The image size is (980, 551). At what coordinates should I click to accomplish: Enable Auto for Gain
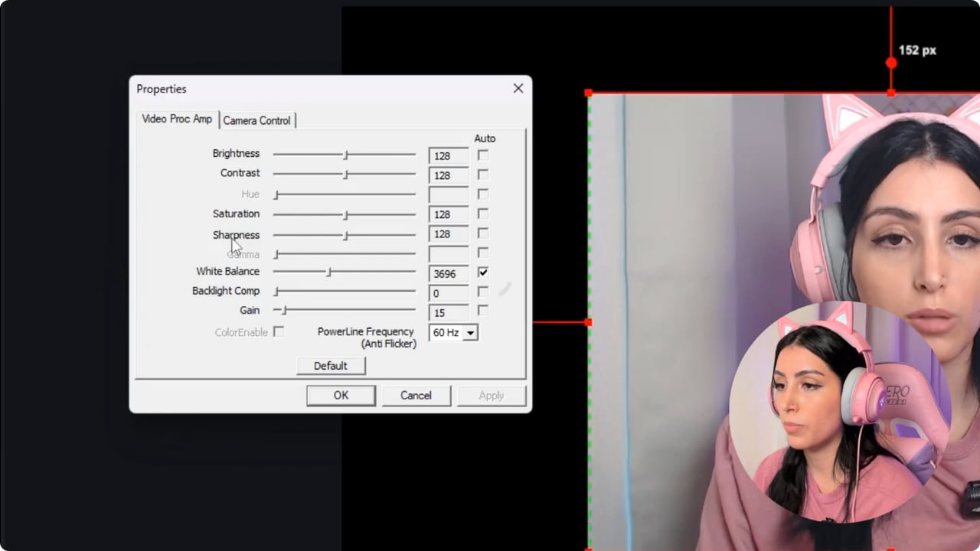(483, 311)
